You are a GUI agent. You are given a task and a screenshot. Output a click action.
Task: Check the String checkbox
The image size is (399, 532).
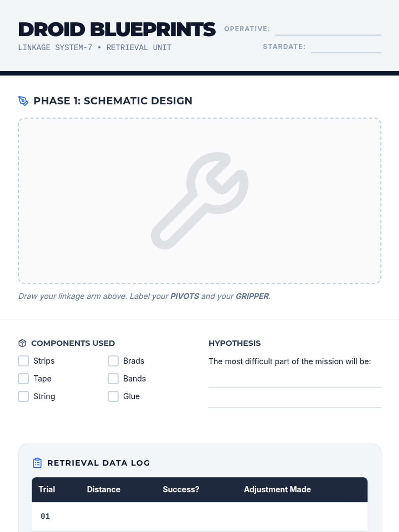tap(23, 396)
